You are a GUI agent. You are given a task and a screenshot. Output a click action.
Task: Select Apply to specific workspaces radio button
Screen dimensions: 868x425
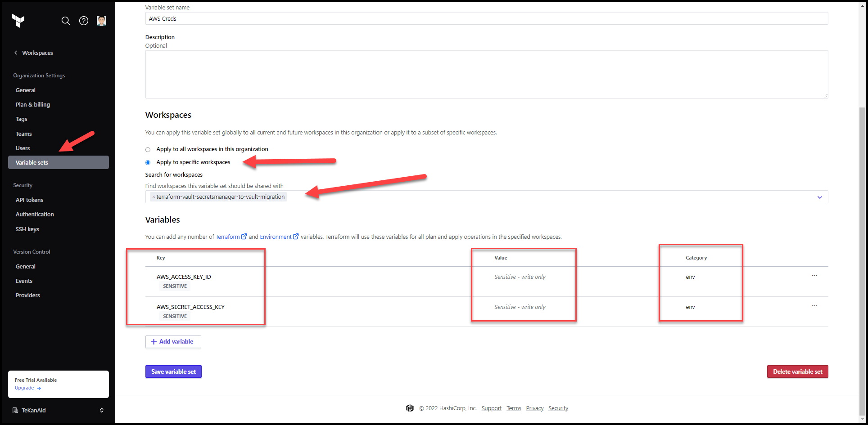(x=148, y=162)
